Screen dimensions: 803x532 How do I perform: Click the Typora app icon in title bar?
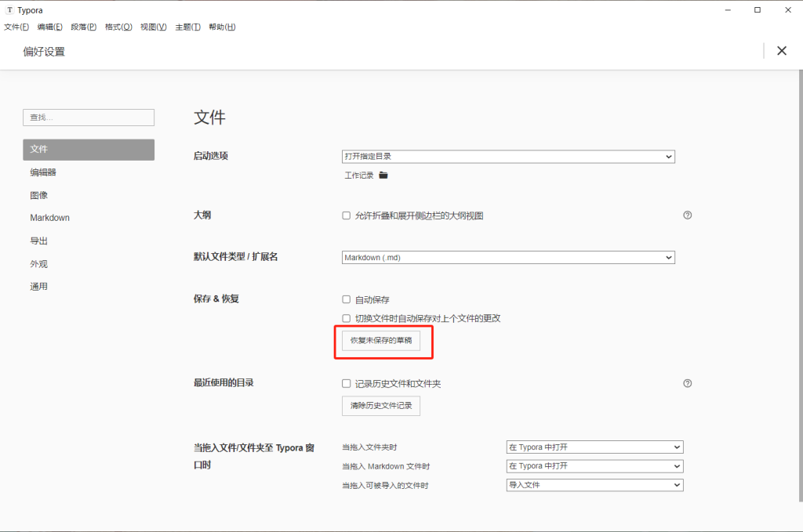tap(9, 9)
